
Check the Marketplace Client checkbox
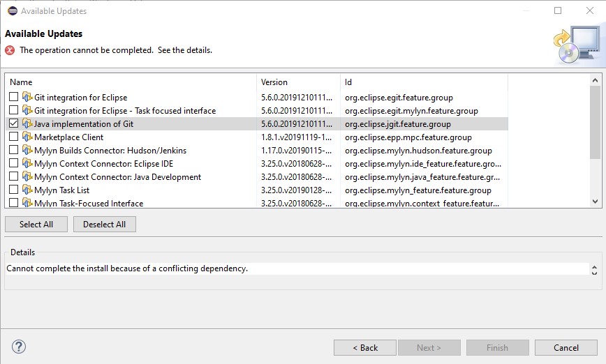pyautogui.click(x=13, y=136)
